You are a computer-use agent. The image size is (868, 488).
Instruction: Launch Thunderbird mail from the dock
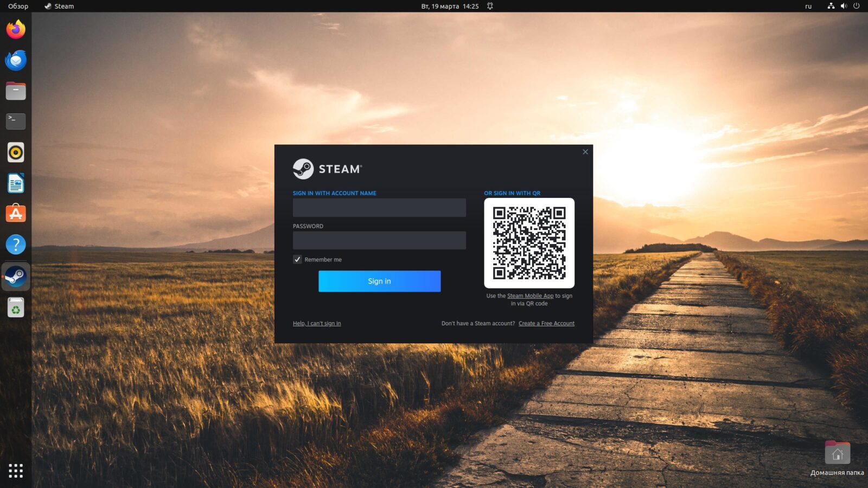point(16,60)
